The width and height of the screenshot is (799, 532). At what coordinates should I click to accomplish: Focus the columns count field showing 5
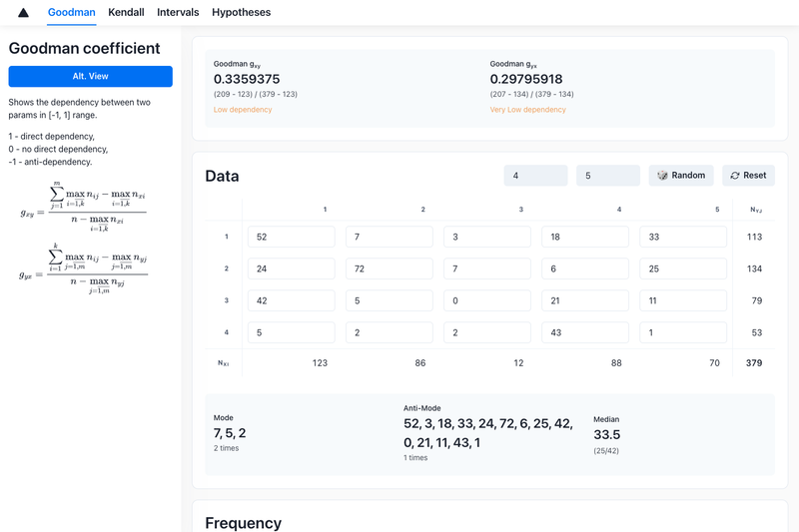pos(608,175)
